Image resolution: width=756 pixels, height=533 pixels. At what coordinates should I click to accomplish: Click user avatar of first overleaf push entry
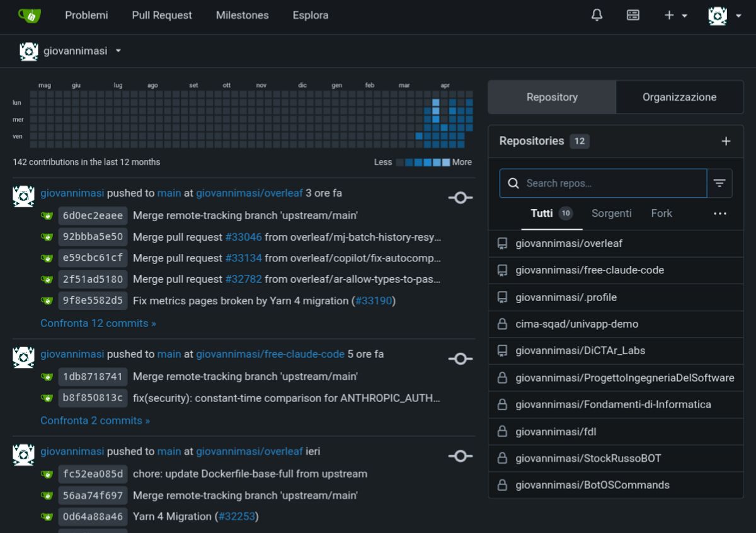pyautogui.click(x=23, y=196)
